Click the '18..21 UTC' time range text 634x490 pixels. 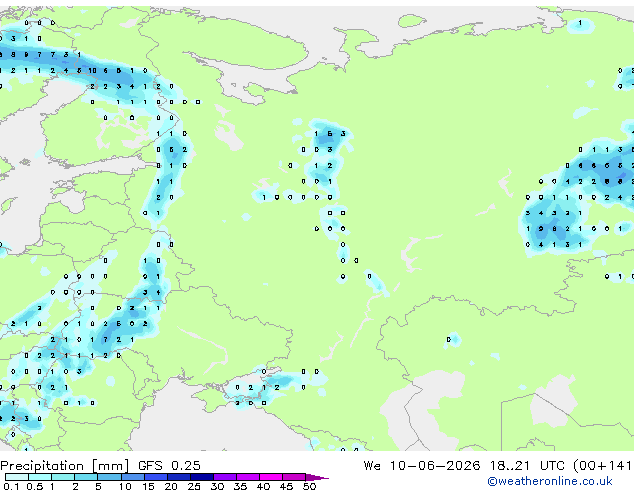coord(530,465)
